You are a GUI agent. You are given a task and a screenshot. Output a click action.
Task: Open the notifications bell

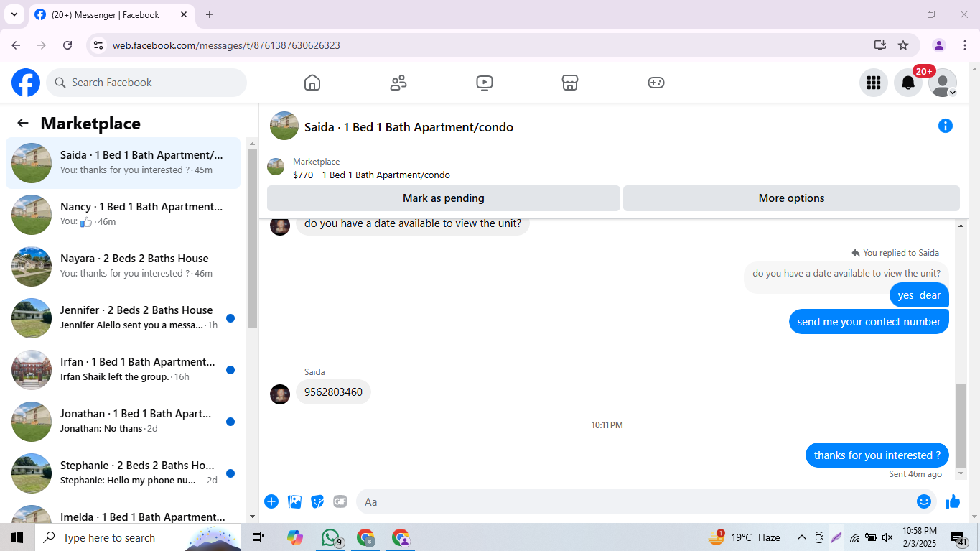908,83
